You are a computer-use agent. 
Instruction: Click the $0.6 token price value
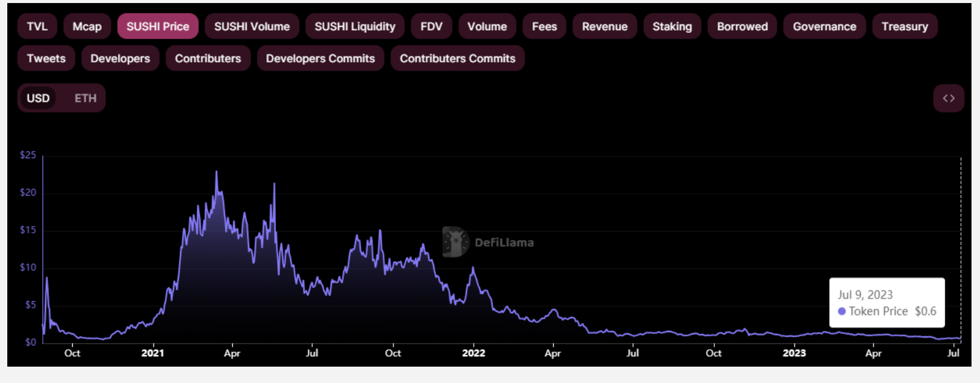(925, 311)
